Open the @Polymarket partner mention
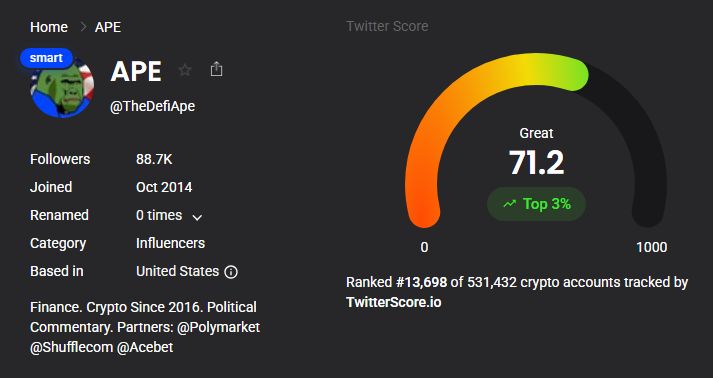 pyautogui.click(x=218, y=327)
